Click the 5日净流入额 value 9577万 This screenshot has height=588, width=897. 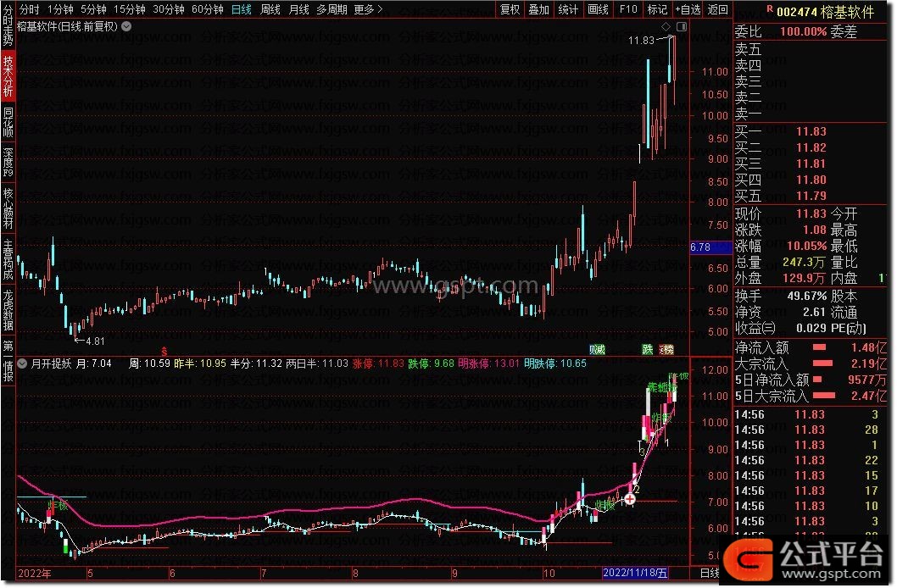click(866, 380)
